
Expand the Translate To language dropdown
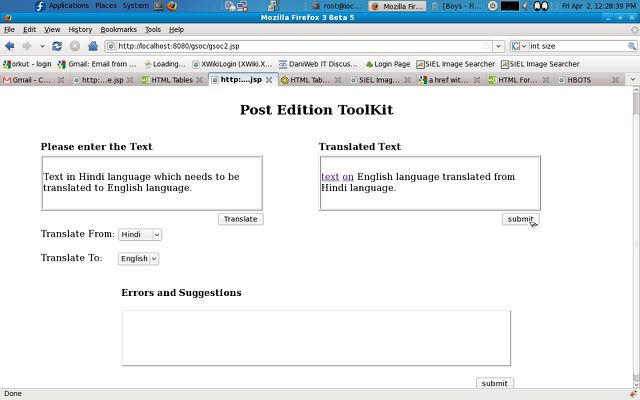(x=138, y=258)
